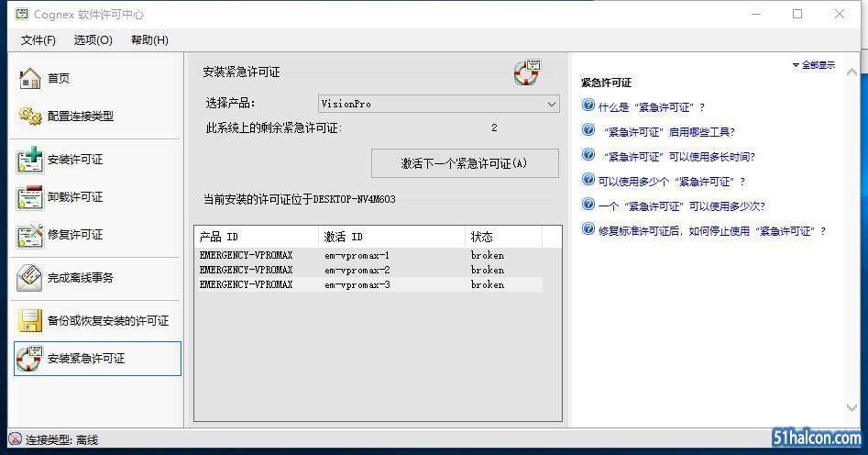Image resolution: width=868 pixels, height=455 pixels.
Task: Select 安装紧急许可证 sidebar item
Action: [x=97, y=359]
